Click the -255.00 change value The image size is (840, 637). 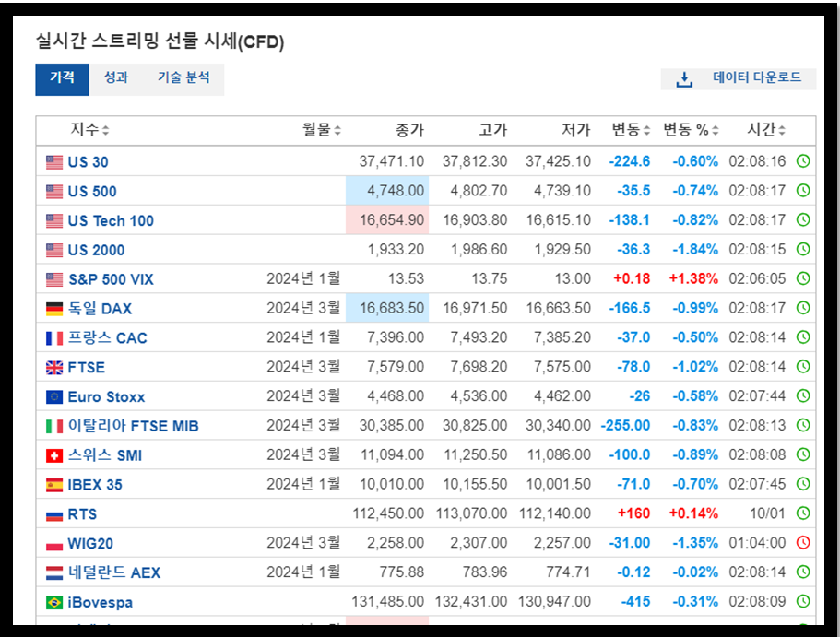(x=625, y=425)
